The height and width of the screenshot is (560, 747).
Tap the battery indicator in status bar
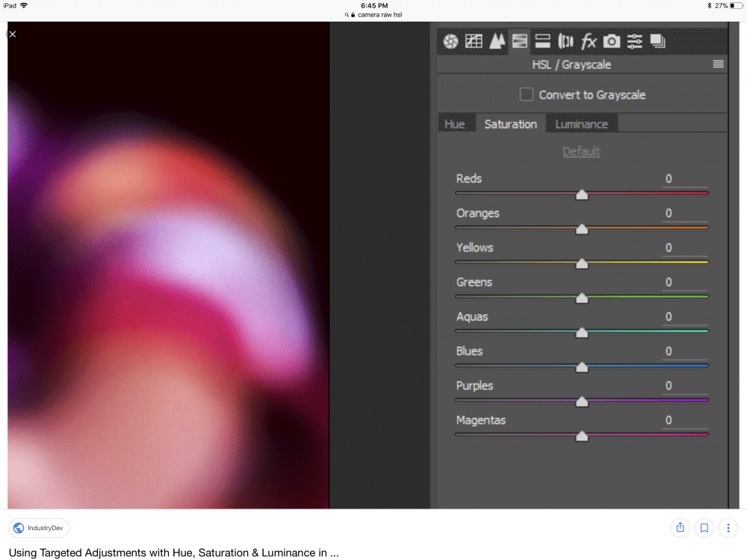coord(736,6)
